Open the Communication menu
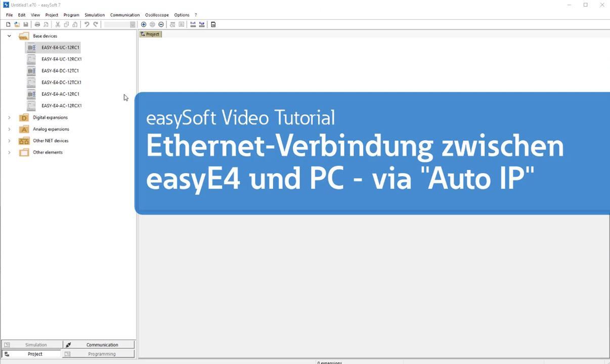 coord(125,15)
